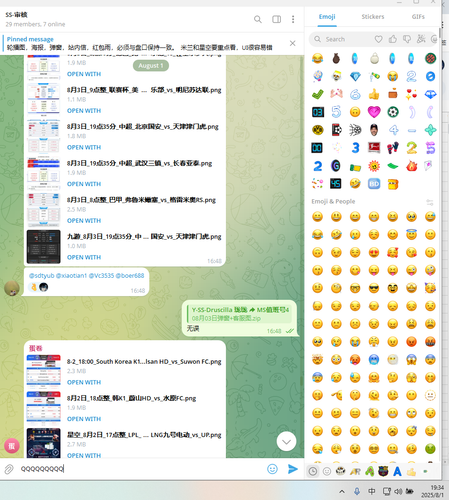Open 8月2日_18点整 韩K1 file via OPEN WITH
449x500 pixels.
(x=84, y=419)
